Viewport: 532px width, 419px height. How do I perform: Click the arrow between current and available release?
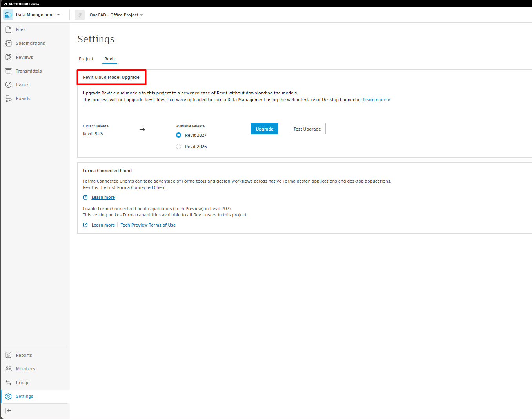(x=142, y=129)
